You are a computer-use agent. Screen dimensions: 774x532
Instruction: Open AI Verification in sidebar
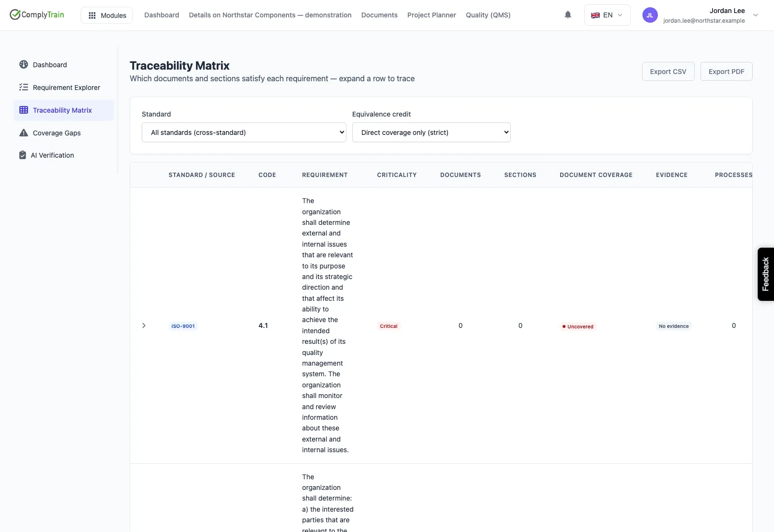coord(63,155)
